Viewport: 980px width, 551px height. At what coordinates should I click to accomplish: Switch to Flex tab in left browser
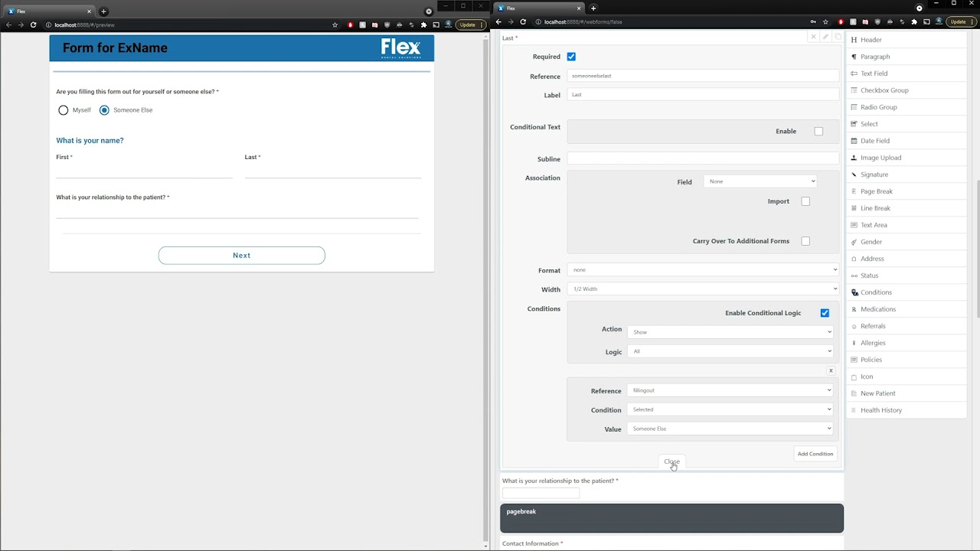click(50, 11)
